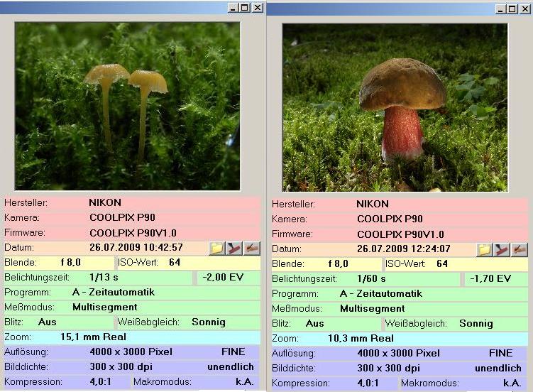Image resolution: width=533 pixels, height=392 pixels.
Task: Open folder icon beside date 12:24:07
Action: (x=484, y=249)
